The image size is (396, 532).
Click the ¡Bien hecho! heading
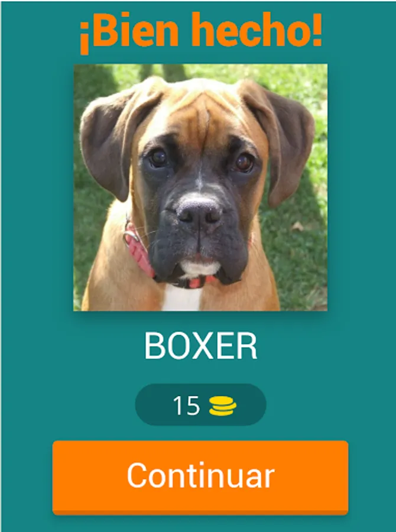point(200,31)
